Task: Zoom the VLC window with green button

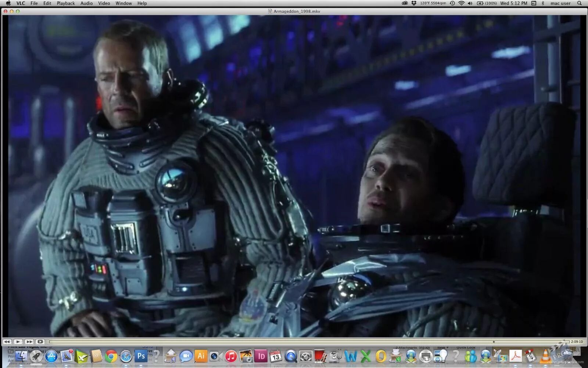Action: tap(18, 11)
